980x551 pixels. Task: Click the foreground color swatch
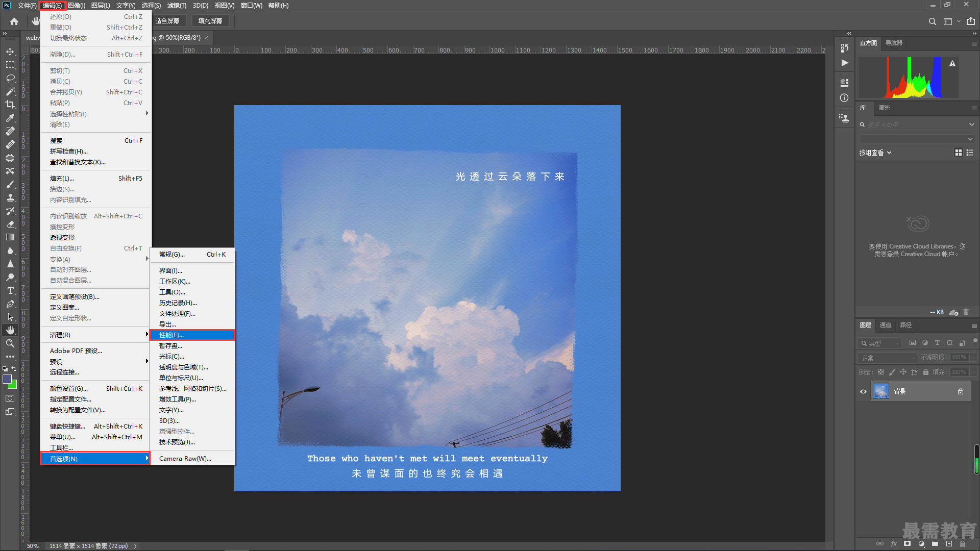pos(7,379)
